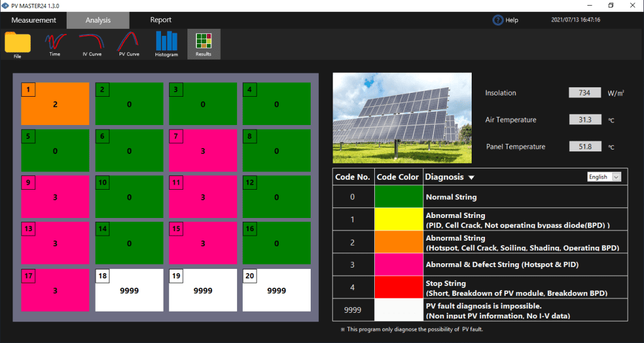Click the Panel Temperature label

click(x=516, y=146)
